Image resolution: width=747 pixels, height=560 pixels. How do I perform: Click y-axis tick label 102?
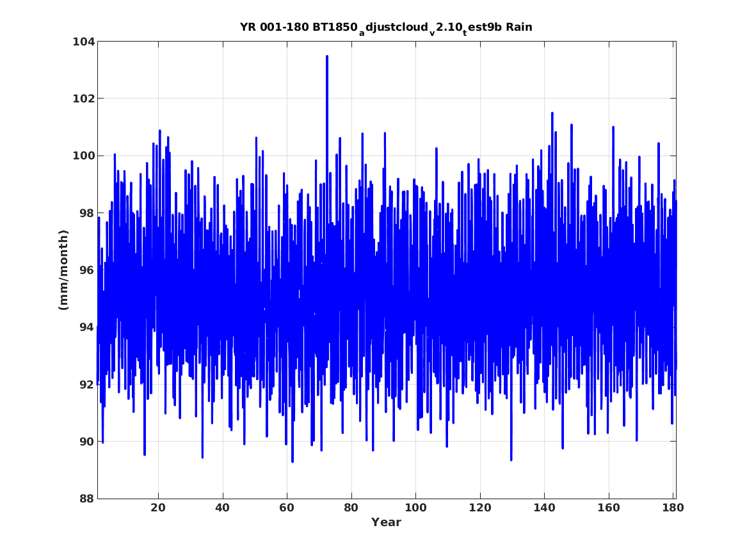(83, 99)
